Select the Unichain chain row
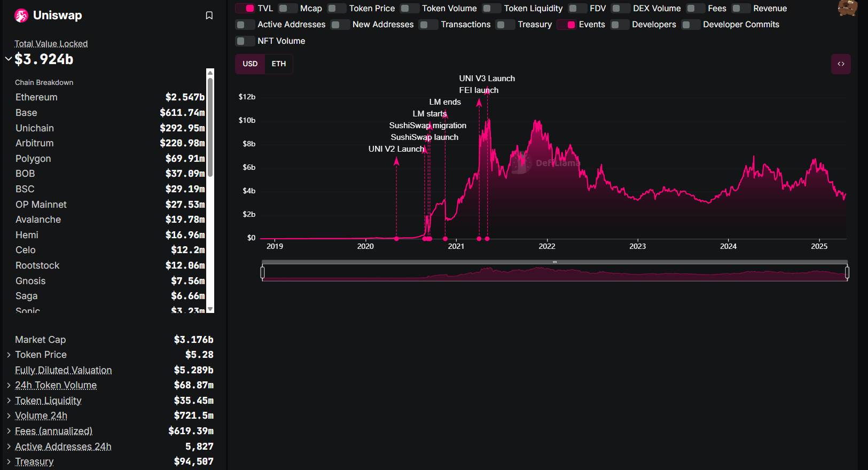The height and width of the screenshot is (470, 868). [110, 128]
